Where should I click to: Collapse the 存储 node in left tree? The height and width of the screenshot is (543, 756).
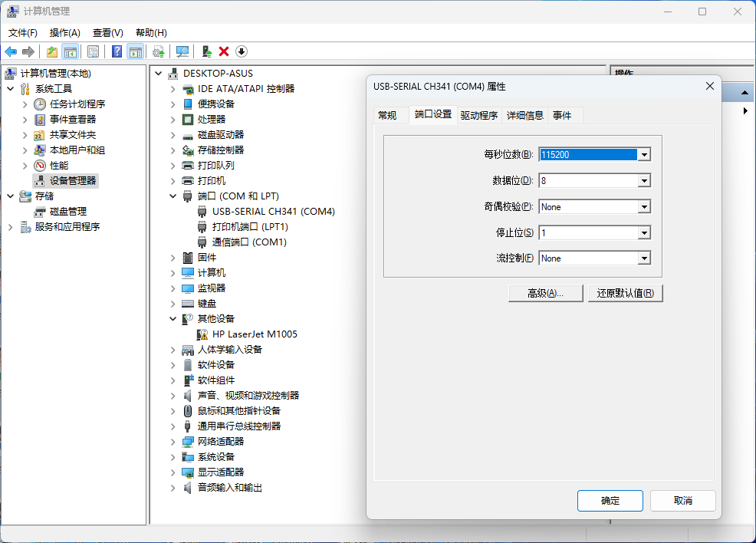[11, 196]
